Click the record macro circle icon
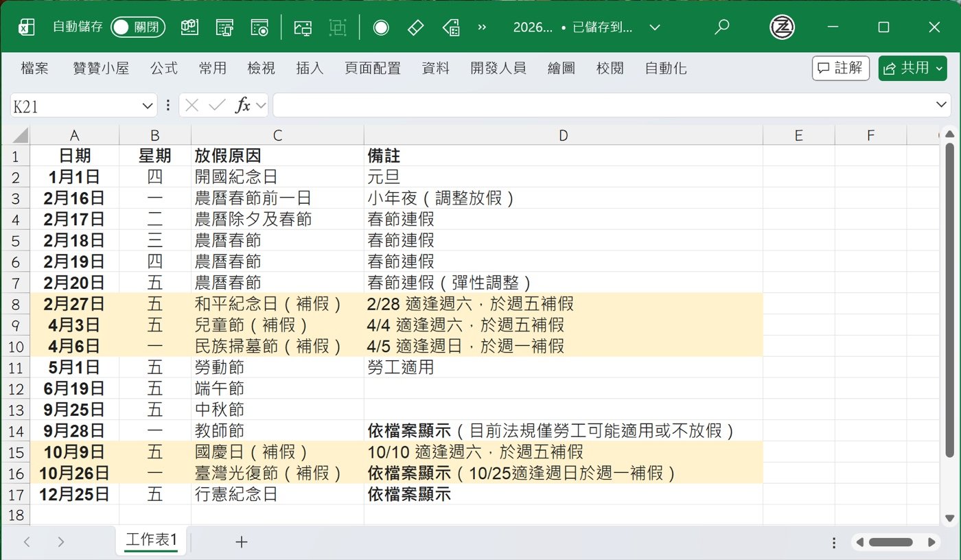 [381, 27]
